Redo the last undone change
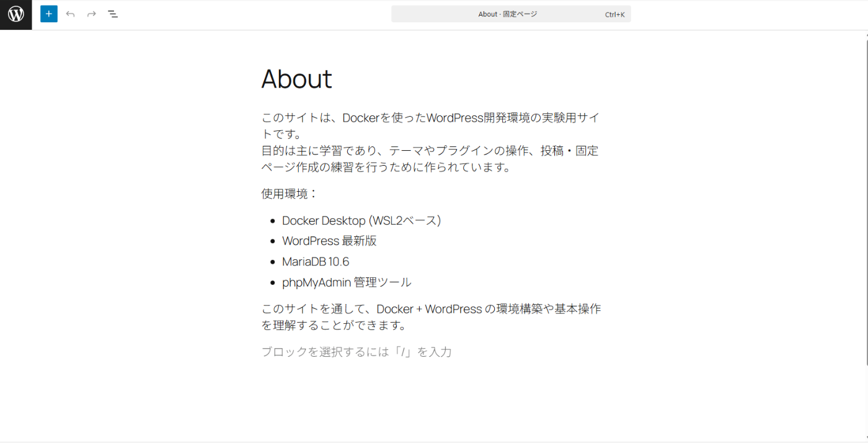The height and width of the screenshot is (443, 868). tap(91, 14)
